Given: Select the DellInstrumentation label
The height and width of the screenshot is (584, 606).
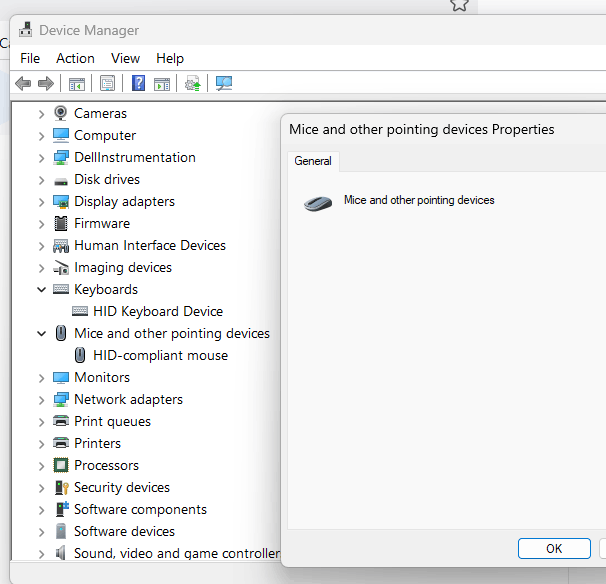Looking at the screenshot, I should (135, 157).
